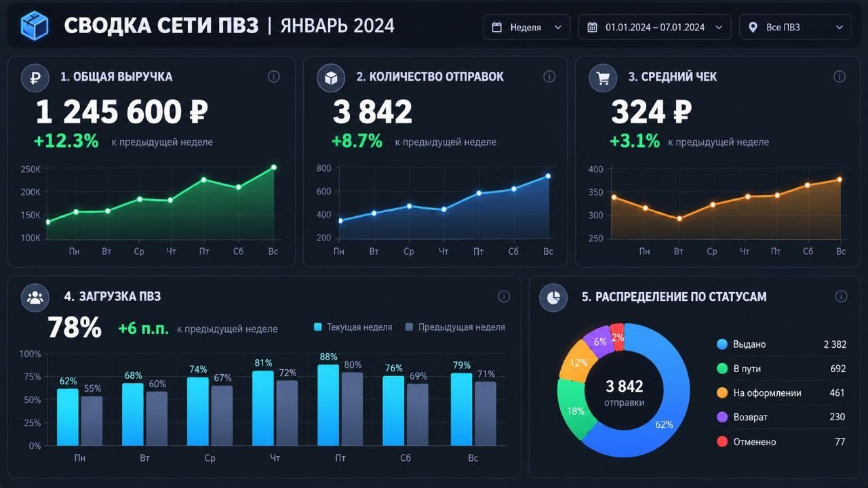The height and width of the screenshot is (488, 868).
Task: Open the 01.01.2024 – 07.01.2024 date range dropdown
Action: pyautogui.click(x=655, y=27)
